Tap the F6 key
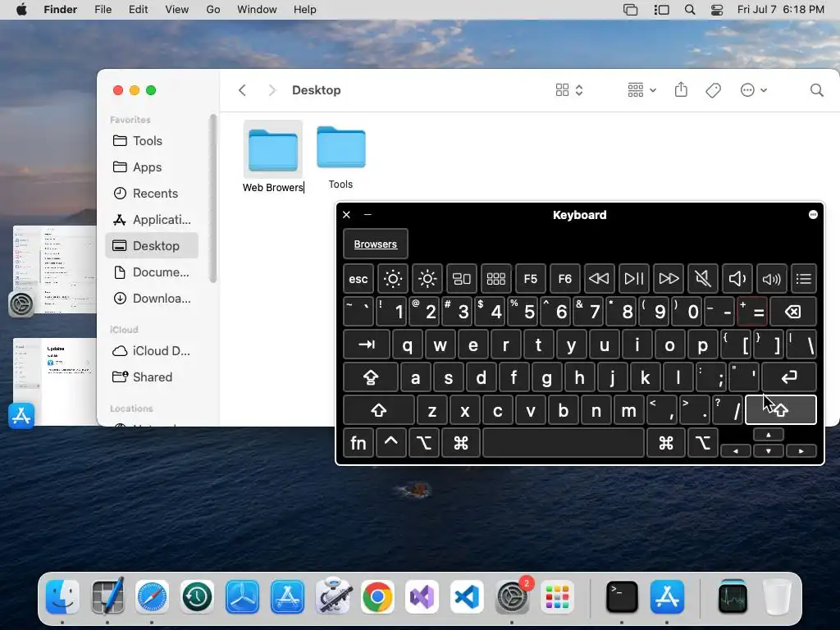Viewport: 840px width, 630px height. click(x=564, y=279)
